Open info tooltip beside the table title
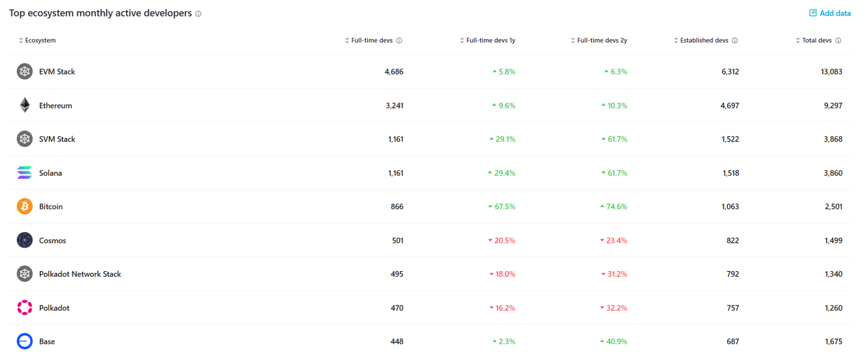 click(198, 14)
